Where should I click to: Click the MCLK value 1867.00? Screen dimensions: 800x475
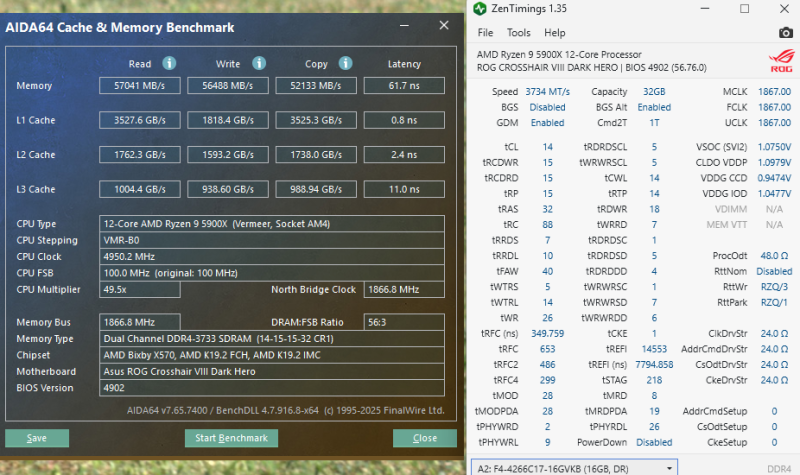coord(774,91)
